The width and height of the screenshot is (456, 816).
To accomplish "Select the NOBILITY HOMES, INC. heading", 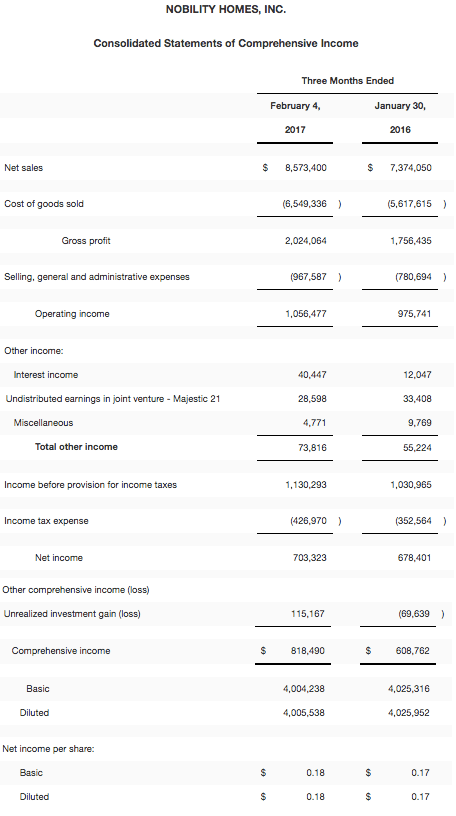I will (226, 9).
